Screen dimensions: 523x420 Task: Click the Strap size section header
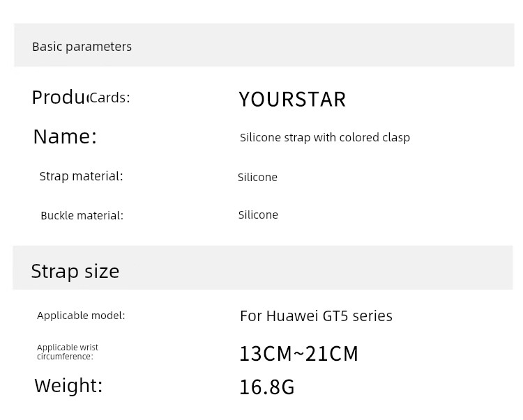click(75, 271)
